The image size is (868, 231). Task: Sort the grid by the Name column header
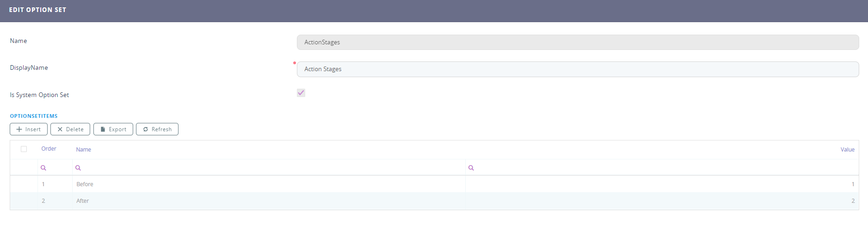click(84, 150)
